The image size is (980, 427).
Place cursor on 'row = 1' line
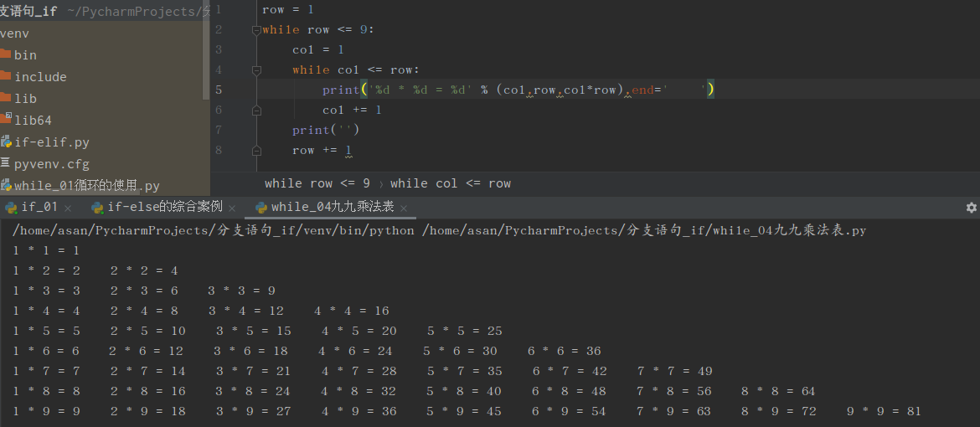point(288,9)
